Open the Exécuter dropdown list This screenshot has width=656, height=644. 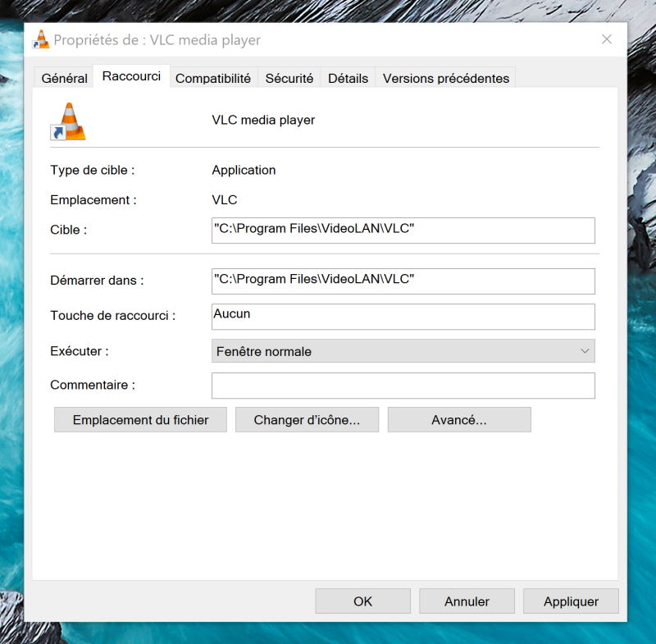[x=403, y=351]
